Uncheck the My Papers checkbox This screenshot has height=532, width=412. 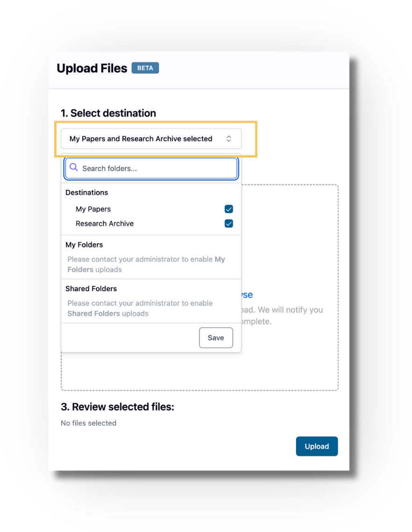229,209
